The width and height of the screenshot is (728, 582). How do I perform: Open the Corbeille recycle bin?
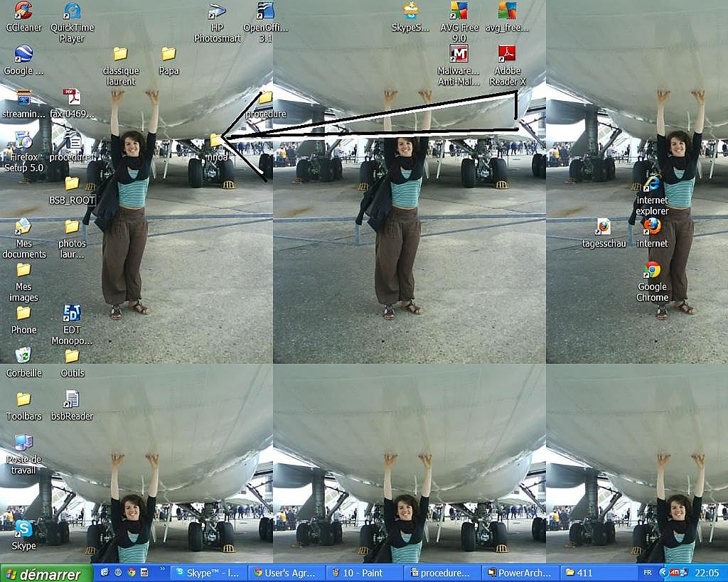pos(23,363)
